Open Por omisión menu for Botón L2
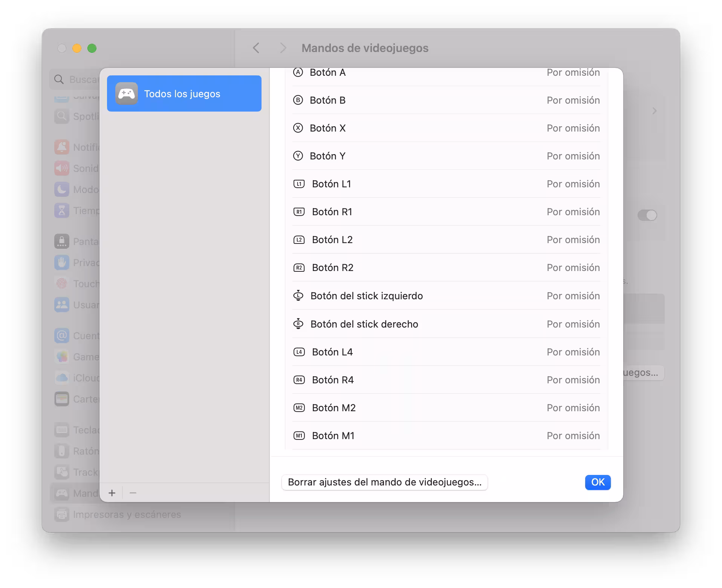The width and height of the screenshot is (722, 588). (x=573, y=240)
